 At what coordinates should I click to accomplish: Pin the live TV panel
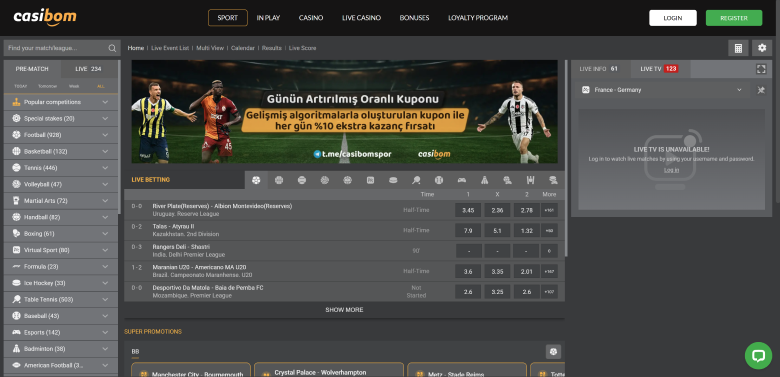click(761, 90)
